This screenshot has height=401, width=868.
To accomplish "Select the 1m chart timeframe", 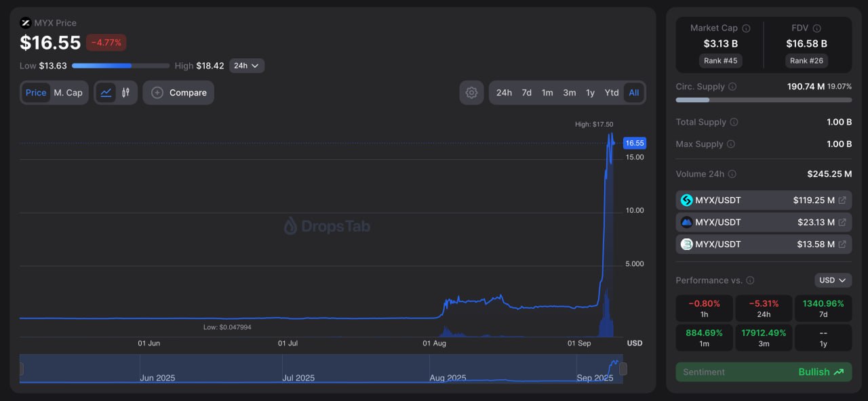I will point(547,93).
